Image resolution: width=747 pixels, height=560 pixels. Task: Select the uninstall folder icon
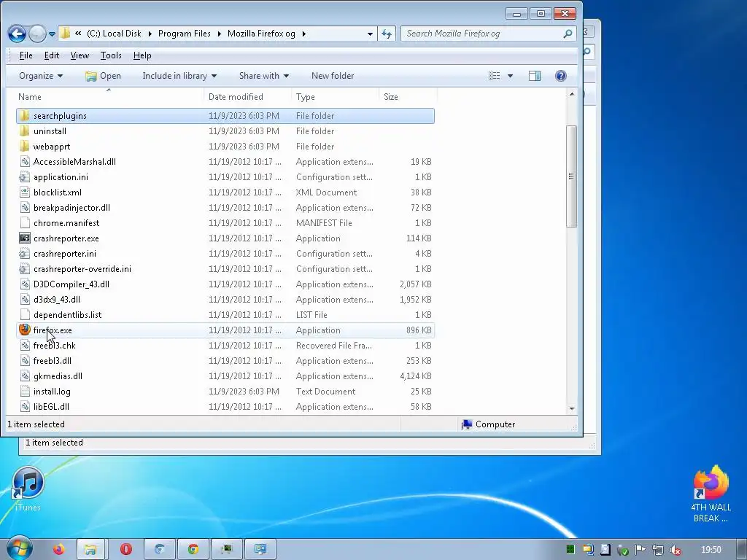click(x=24, y=131)
